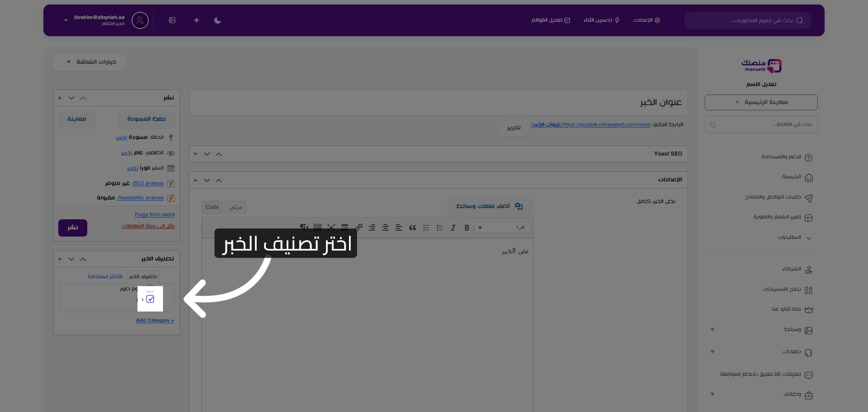Publish the post with the نشر button

pyautogui.click(x=72, y=228)
